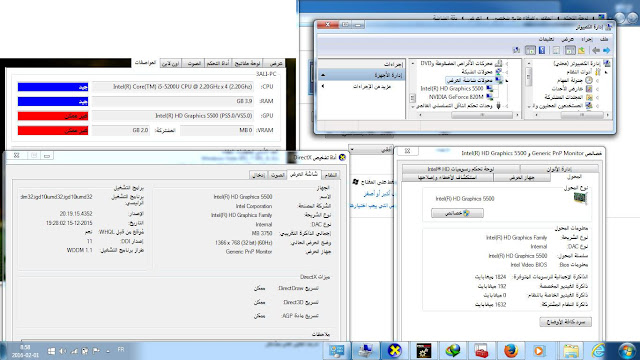Click the GPU rating red bar
This screenshot has width=640, height=360.
click(x=53, y=116)
